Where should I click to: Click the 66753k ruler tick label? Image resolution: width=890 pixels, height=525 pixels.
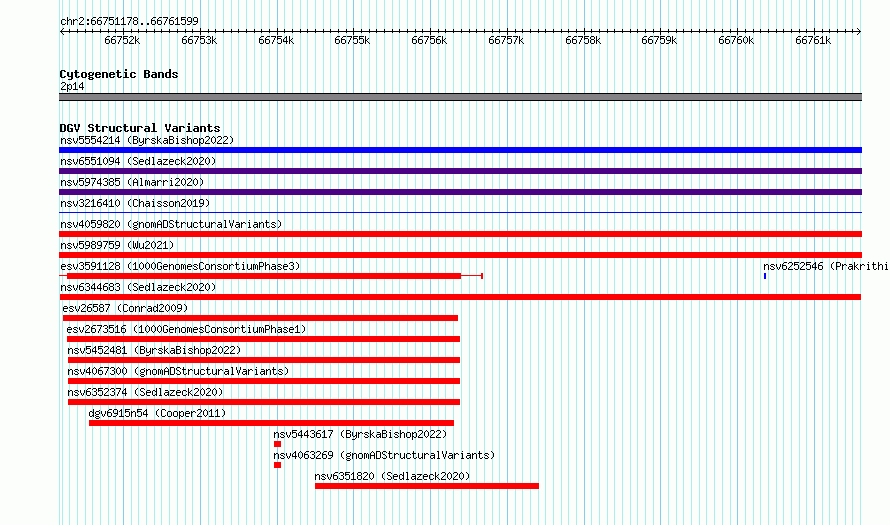(x=199, y=41)
